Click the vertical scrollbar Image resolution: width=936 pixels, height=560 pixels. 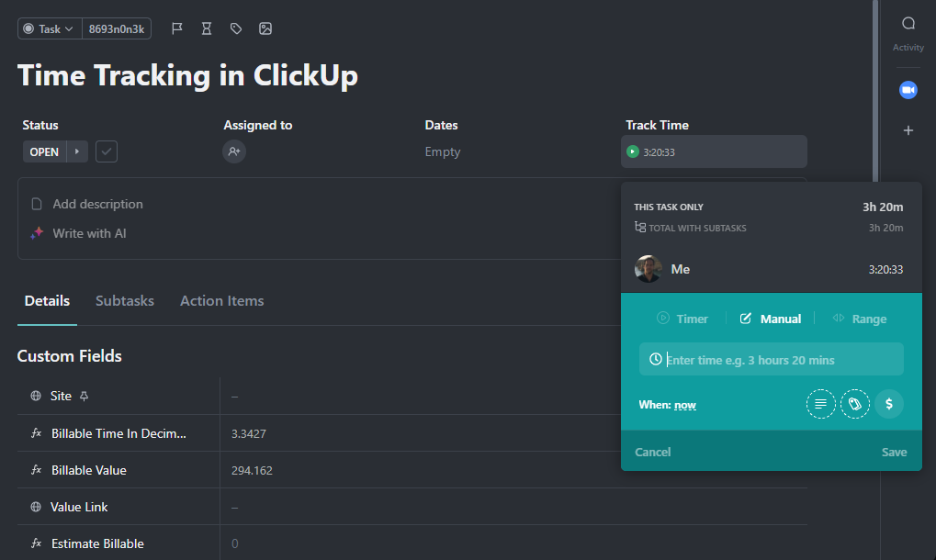875,89
